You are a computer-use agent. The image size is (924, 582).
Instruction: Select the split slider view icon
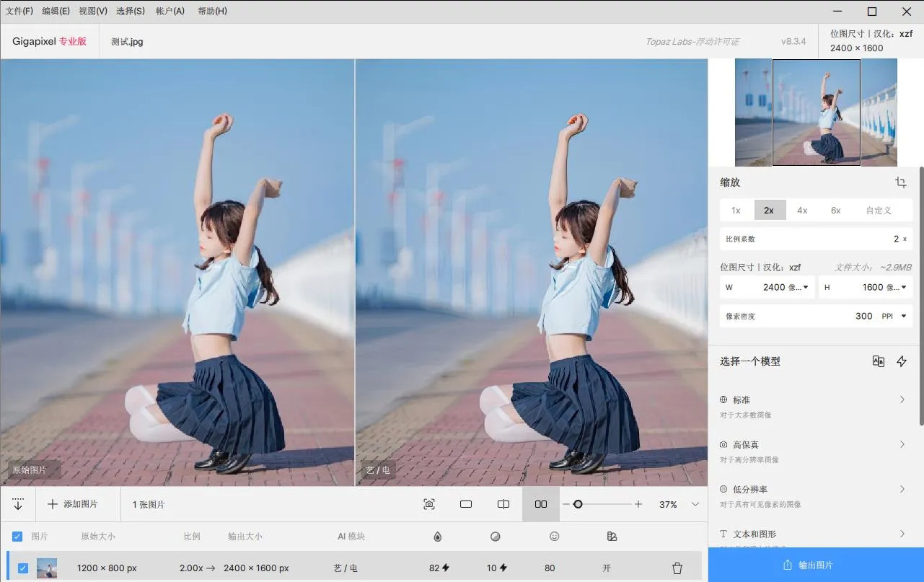503,504
